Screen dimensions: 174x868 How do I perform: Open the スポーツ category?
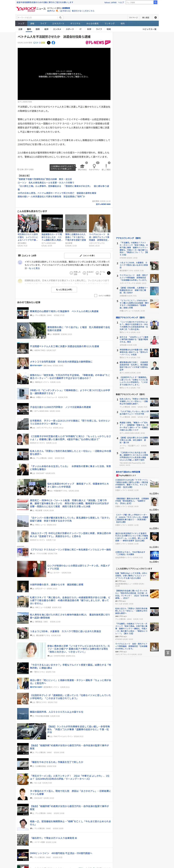(70, 29)
